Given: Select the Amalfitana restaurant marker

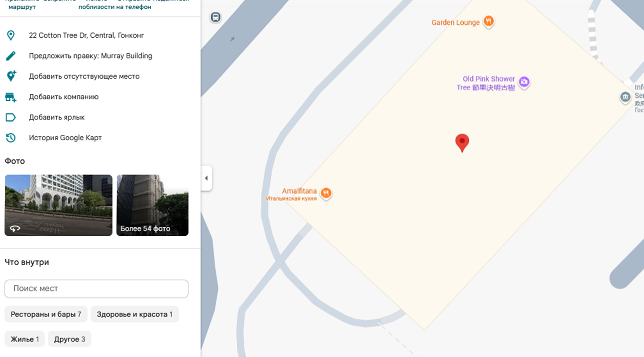Looking at the screenshot, I should [x=326, y=193].
